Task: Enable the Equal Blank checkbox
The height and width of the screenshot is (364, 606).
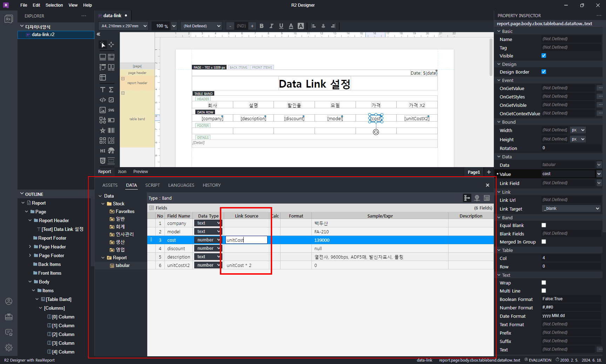Action: point(544,225)
